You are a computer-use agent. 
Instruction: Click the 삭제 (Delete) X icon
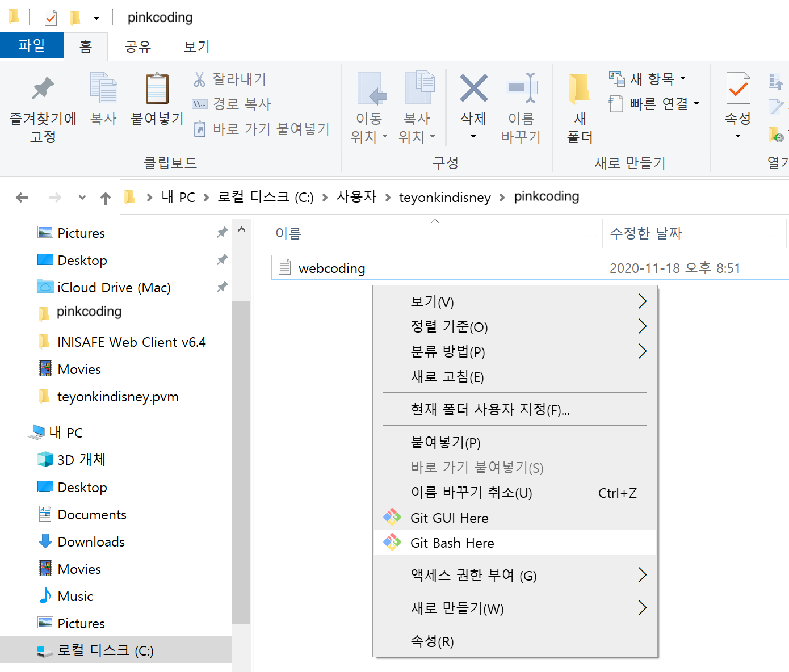tap(473, 88)
